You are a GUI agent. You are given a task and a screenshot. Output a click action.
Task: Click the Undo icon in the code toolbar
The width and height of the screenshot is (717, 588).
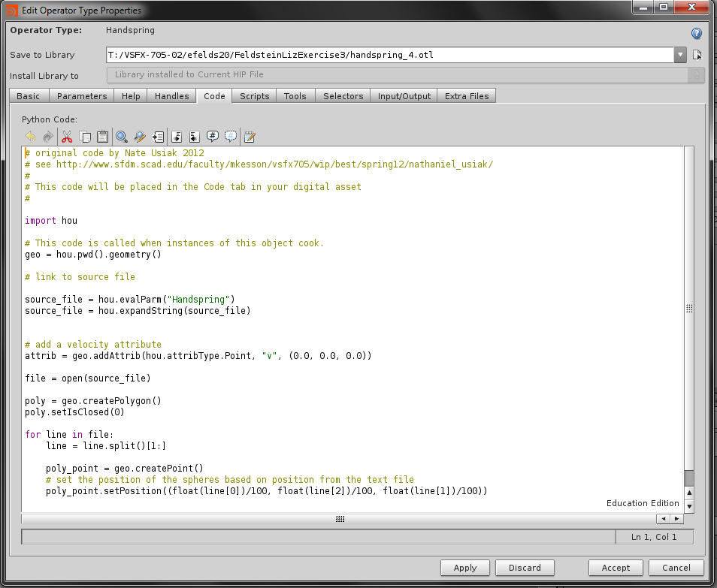[x=30, y=136]
